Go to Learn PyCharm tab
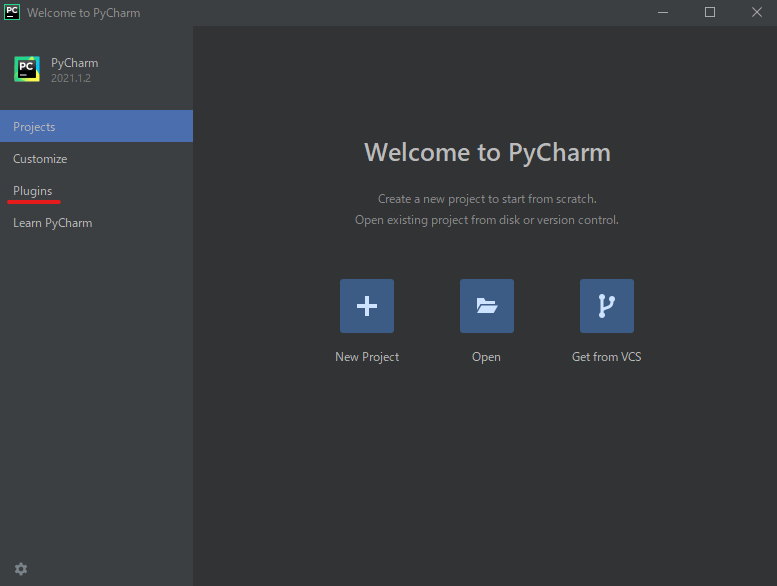The width and height of the screenshot is (777, 586). coord(96,223)
